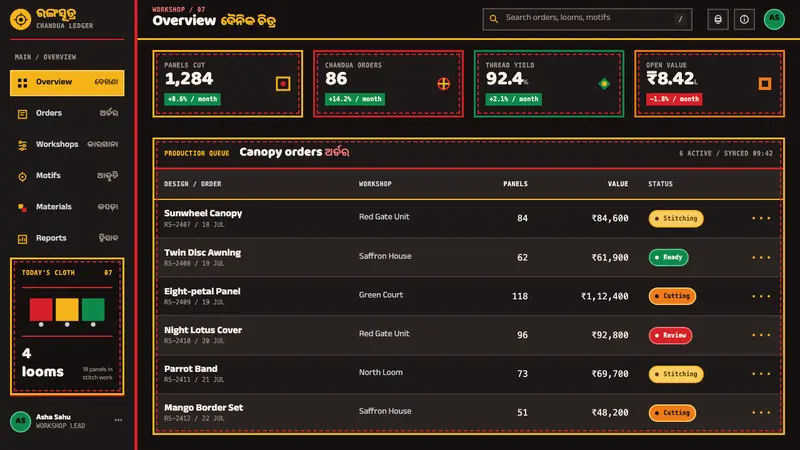Open the Eight-petal Panel order

(x=202, y=291)
